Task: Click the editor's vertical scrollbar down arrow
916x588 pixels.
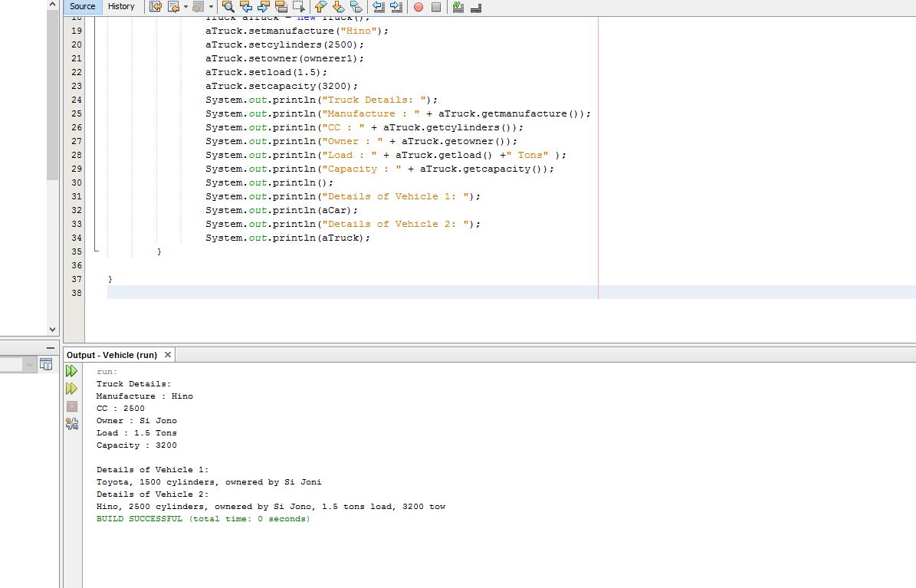Action: (x=52, y=330)
